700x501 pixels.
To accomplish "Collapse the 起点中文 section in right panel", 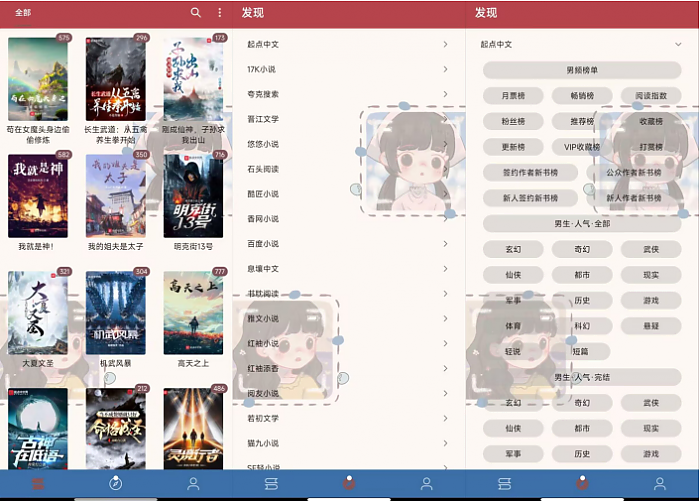I will [x=678, y=44].
